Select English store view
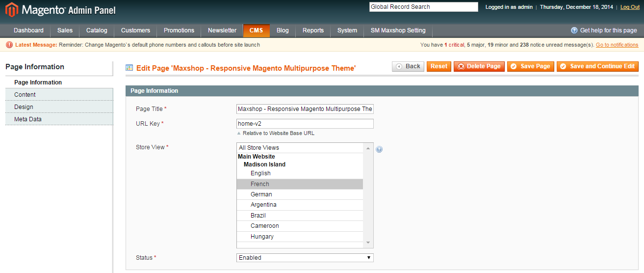The image size is (644, 273). click(300, 173)
